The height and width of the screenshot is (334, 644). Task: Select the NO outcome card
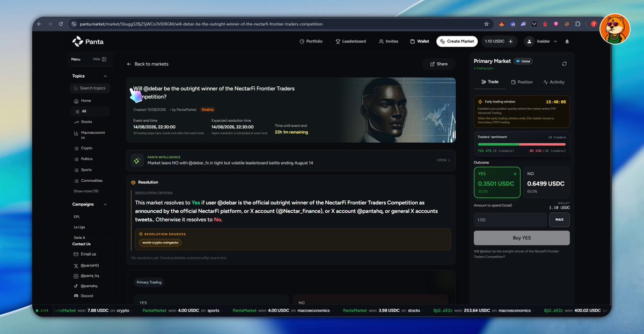click(x=546, y=182)
